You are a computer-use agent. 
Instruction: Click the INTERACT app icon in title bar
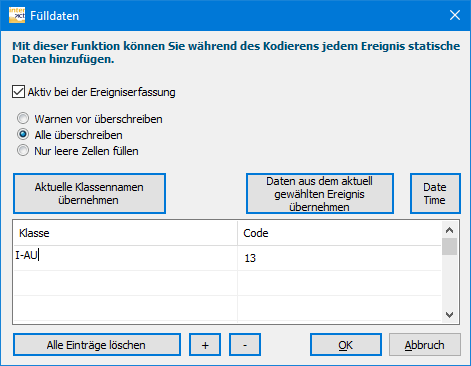click(17, 15)
